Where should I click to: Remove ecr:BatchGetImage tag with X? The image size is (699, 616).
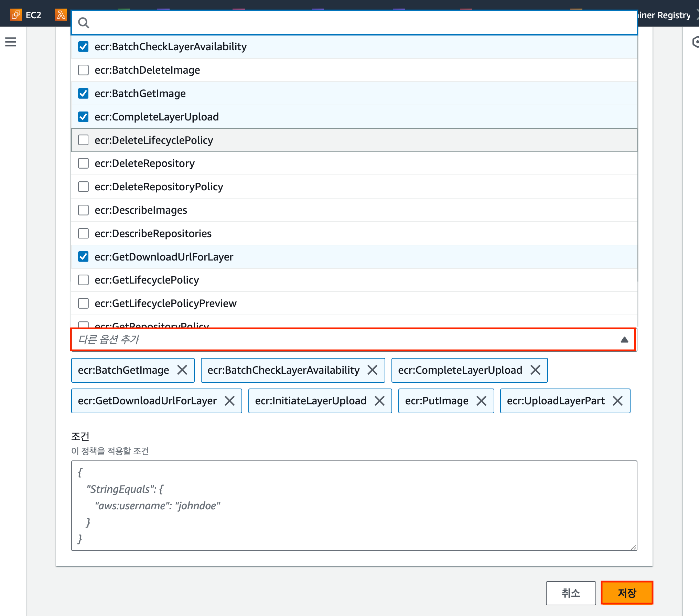(x=182, y=370)
